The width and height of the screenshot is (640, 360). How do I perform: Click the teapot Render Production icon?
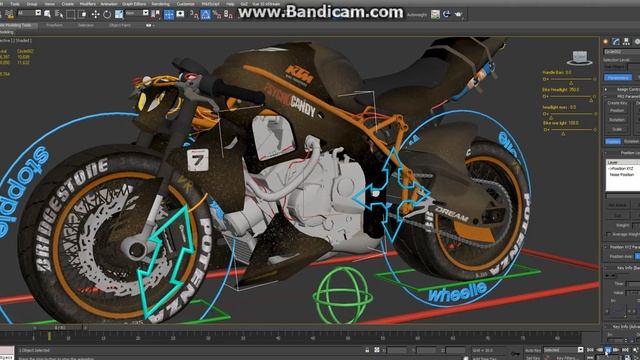(x=458, y=15)
